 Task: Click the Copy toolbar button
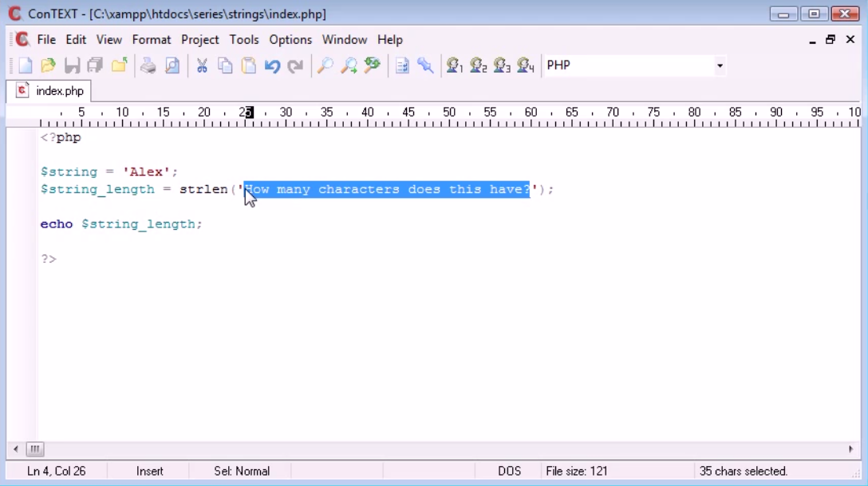tap(226, 65)
